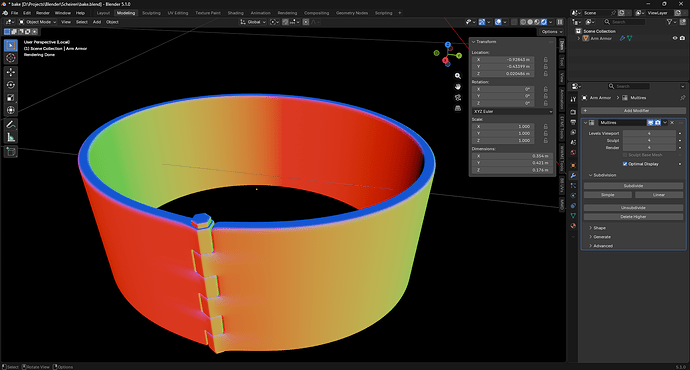Switch to the Shading workspace tab

point(235,13)
